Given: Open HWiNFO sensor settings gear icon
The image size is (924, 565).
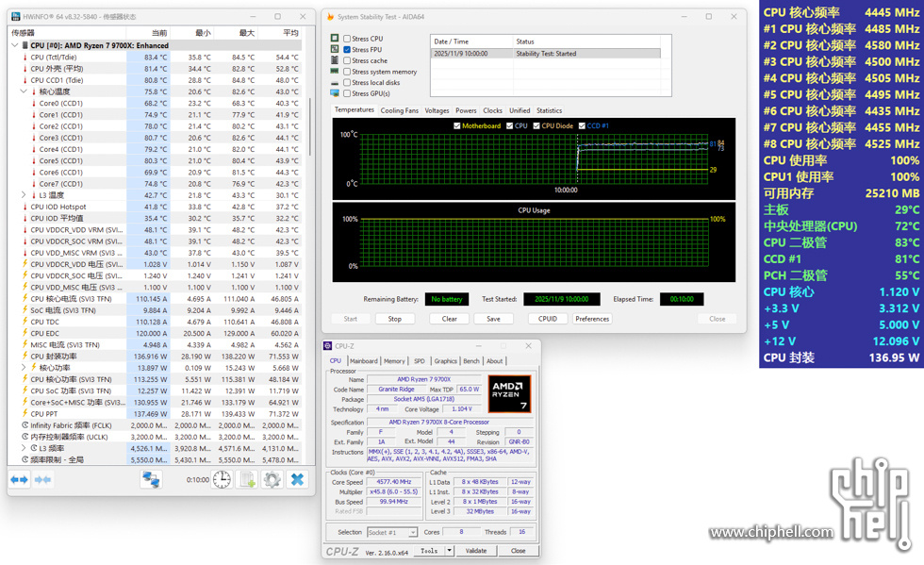Looking at the screenshot, I should (272, 479).
